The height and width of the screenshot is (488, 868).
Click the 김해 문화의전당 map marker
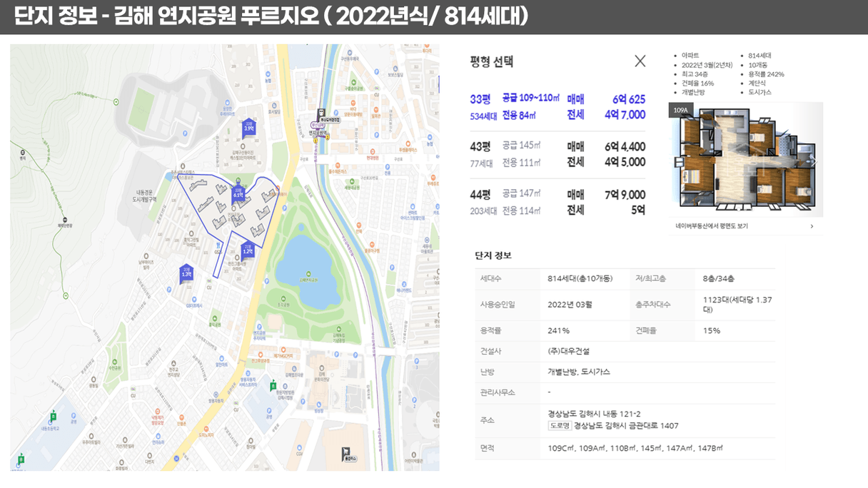click(321, 374)
